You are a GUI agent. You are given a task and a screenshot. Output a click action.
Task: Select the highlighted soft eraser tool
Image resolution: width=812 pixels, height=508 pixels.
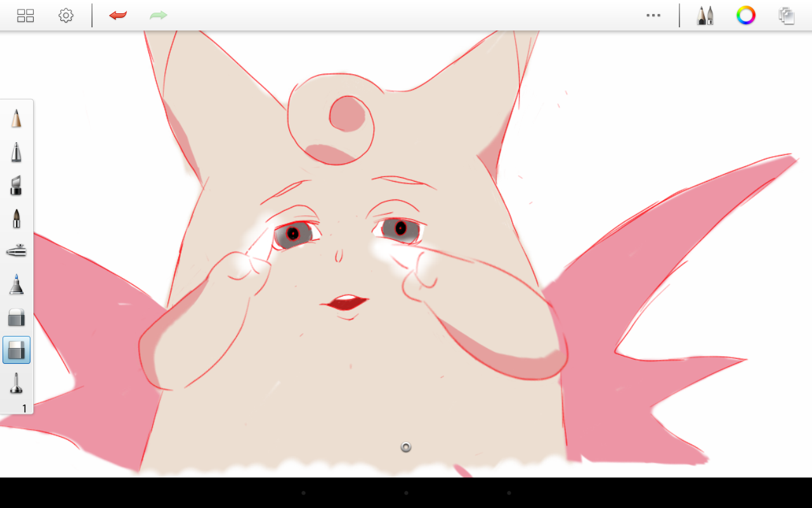point(16,350)
